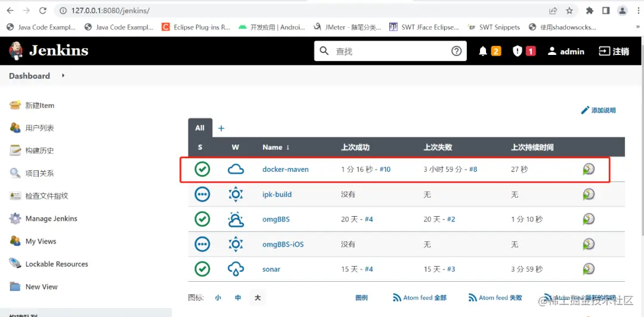Image resolution: width=644 pixels, height=317 pixels.
Task: Open 构建历史 link
Action: tap(39, 150)
